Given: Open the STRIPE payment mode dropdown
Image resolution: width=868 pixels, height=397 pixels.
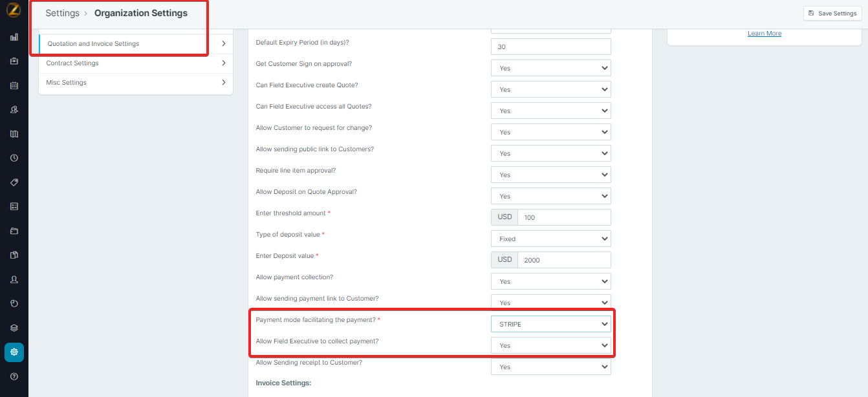Looking at the screenshot, I should 550,324.
